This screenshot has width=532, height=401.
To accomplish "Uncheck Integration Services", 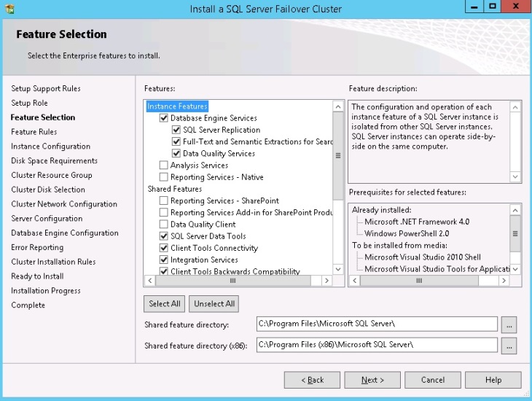I will coord(163,260).
